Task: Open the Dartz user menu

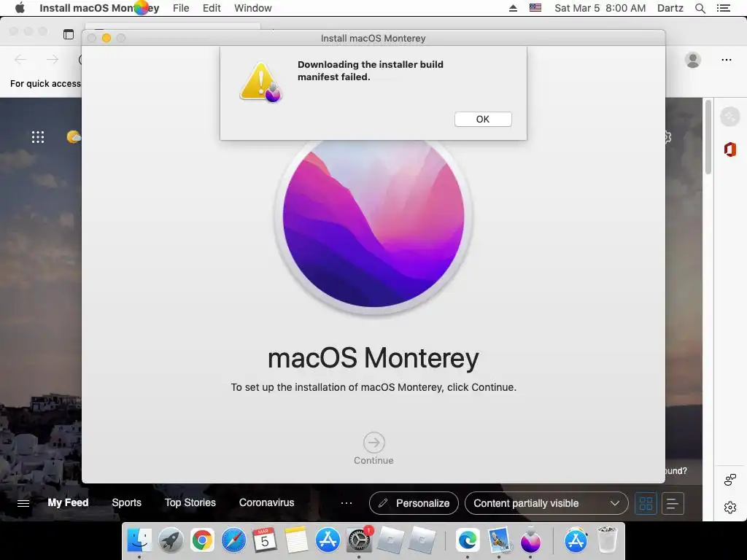Action: pos(670,8)
